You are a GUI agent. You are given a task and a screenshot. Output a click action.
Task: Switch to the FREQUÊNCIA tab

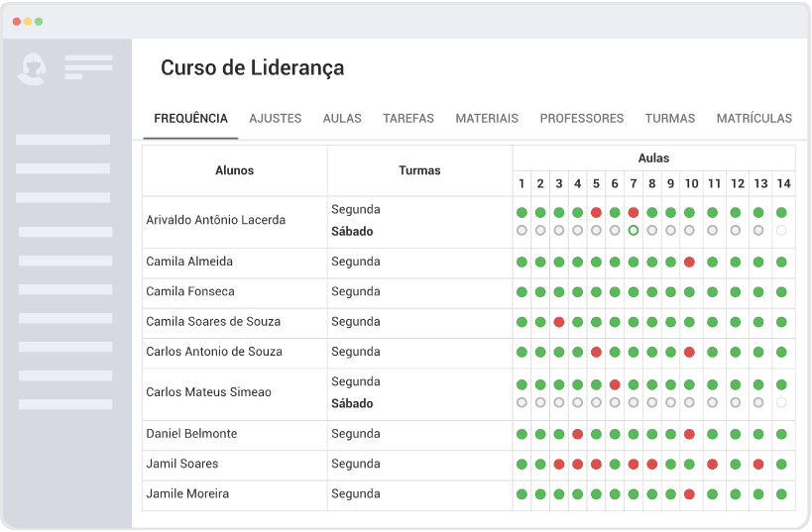pos(190,119)
